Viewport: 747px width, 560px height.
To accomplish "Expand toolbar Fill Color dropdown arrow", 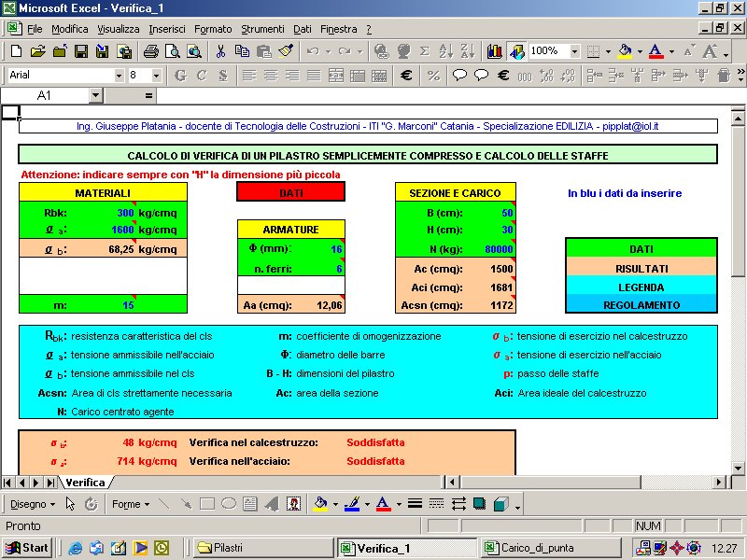I will pyautogui.click(x=640, y=51).
